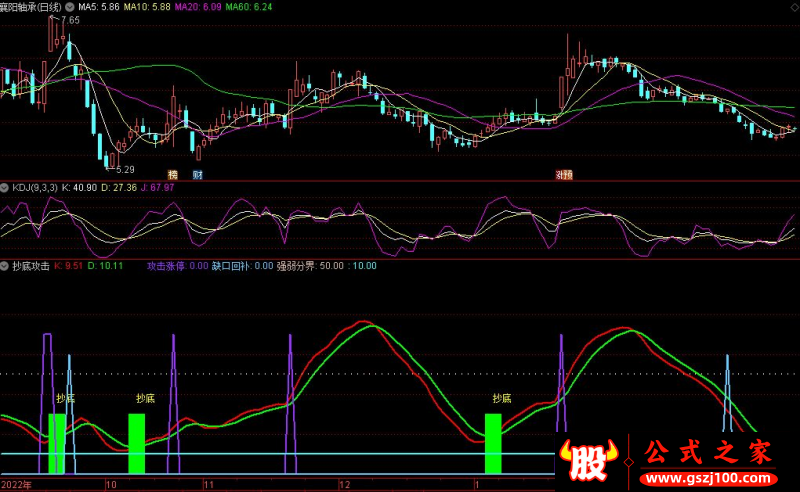Image resolution: width=800 pixels, height=492 pixels.
Task: Click the 攻击涨停 indicator value label
Action: [x=177, y=266]
